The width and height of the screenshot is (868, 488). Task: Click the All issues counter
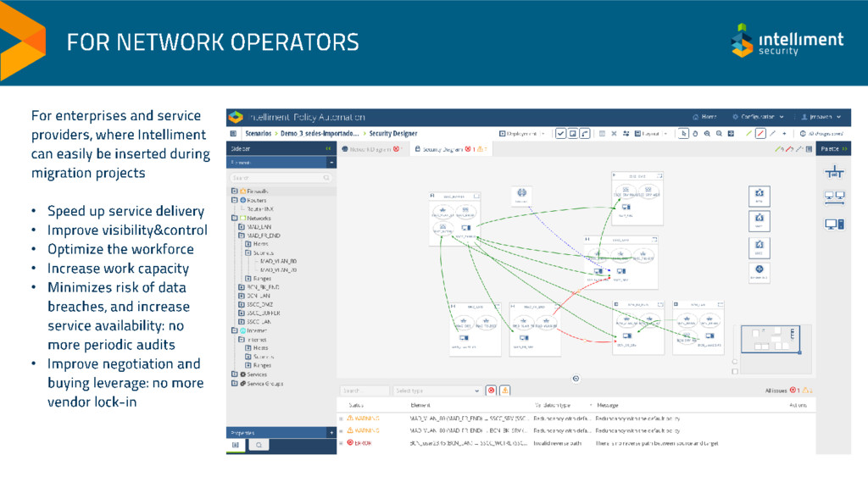[789, 390]
